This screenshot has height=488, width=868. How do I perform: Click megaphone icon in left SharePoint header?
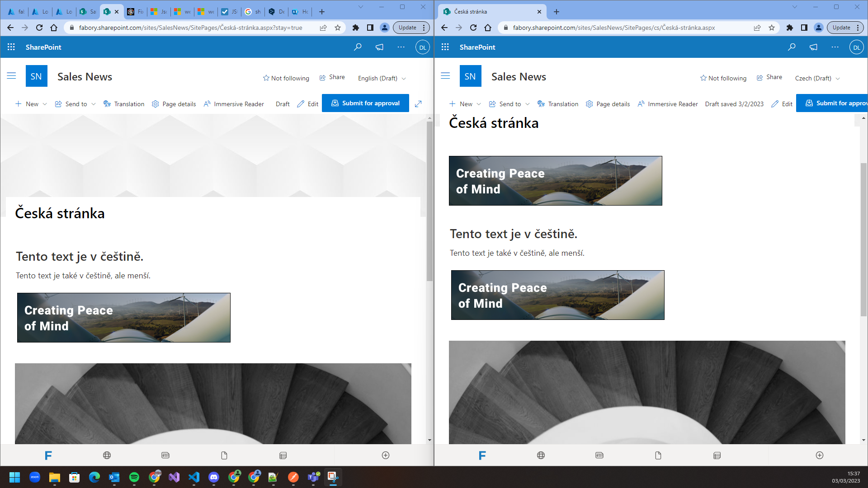379,47
